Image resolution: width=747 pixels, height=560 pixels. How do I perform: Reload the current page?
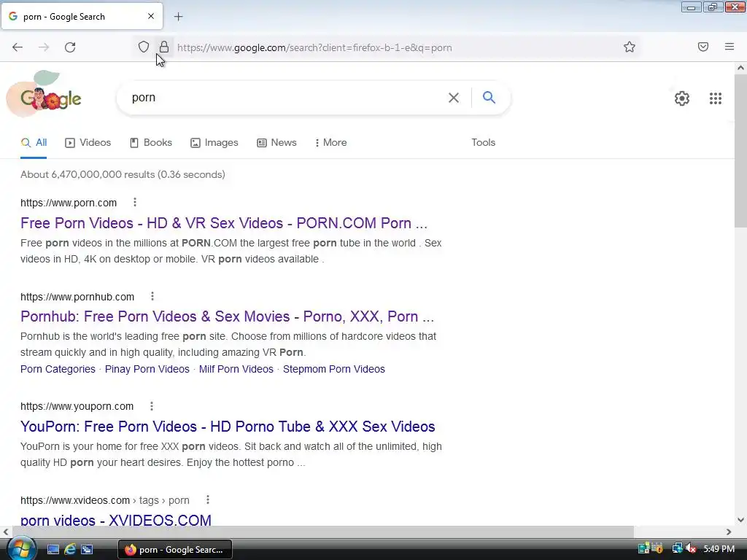tap(70, 47)
